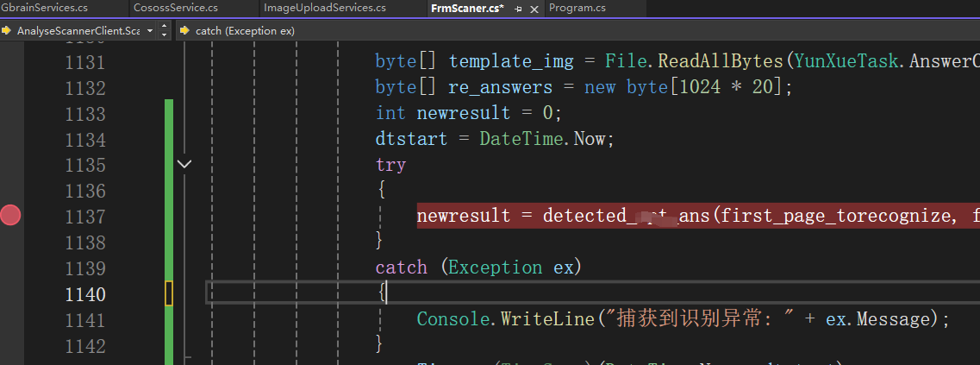Click line number 1131
The height and width of the screenshot is (365, 980).
click(85, 62)
